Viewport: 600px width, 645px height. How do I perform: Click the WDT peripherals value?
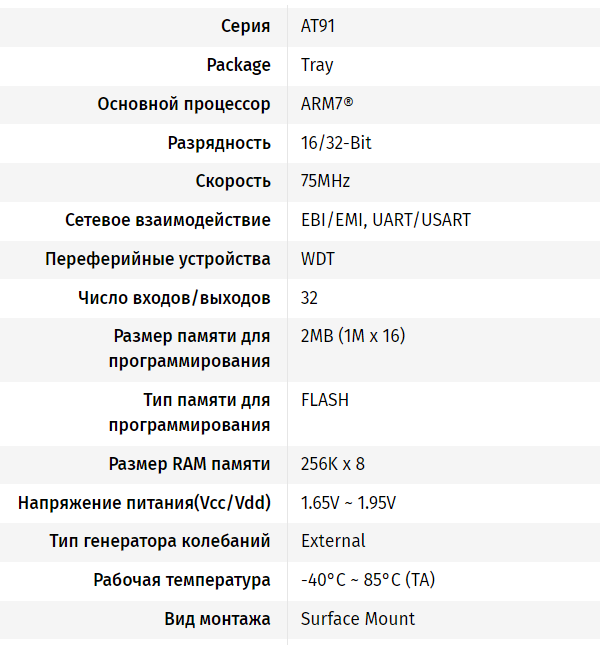tap(318, 259)
